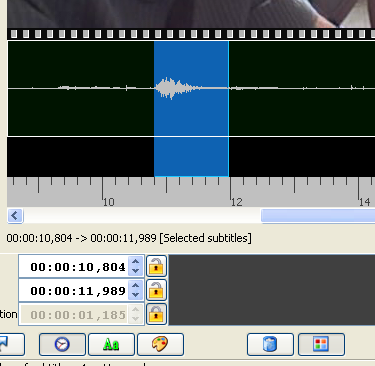Open the green Aa text style button

111,344
